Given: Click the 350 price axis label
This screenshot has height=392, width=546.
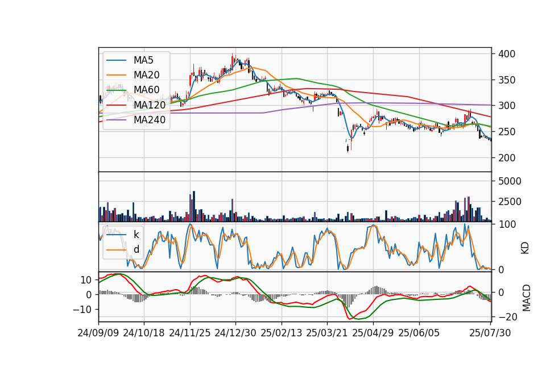Looking at the screenshot, I should click(507, 80).
